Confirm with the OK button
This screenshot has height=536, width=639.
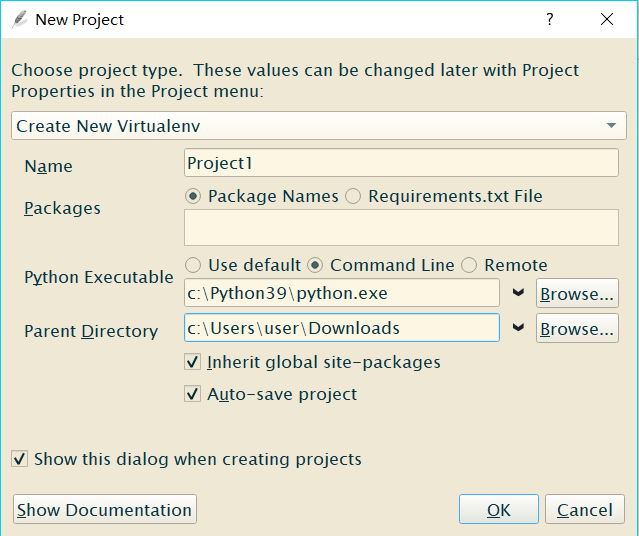[x=498, y=510]
